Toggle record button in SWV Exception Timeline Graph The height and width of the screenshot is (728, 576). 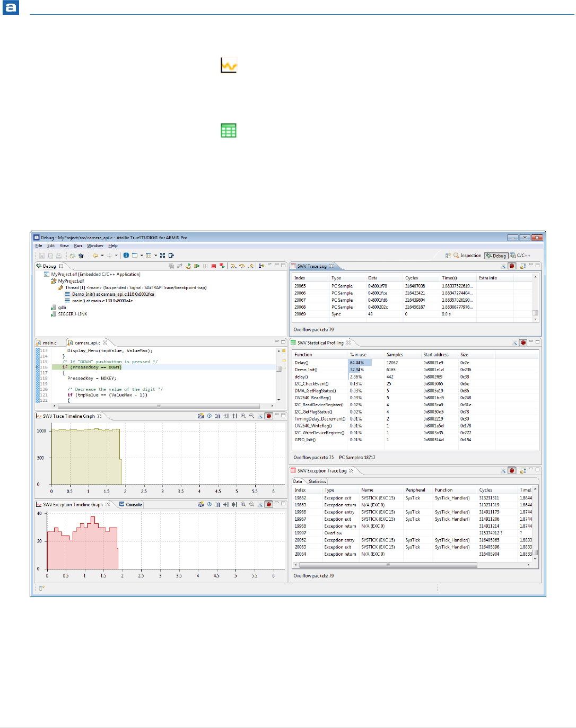[x=269, y=504]
